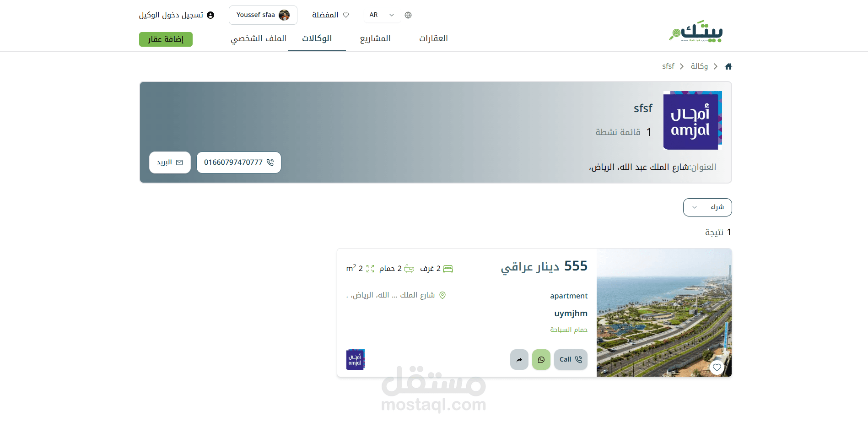Click the apartment type label

569,296
